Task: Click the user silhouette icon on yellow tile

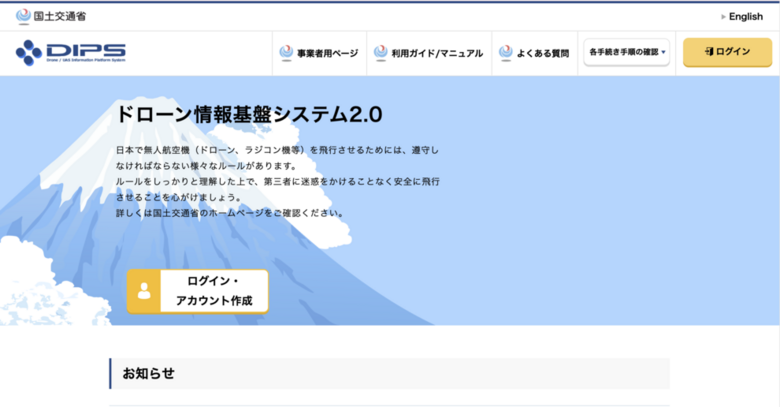Action: click(x=144, y=291)
